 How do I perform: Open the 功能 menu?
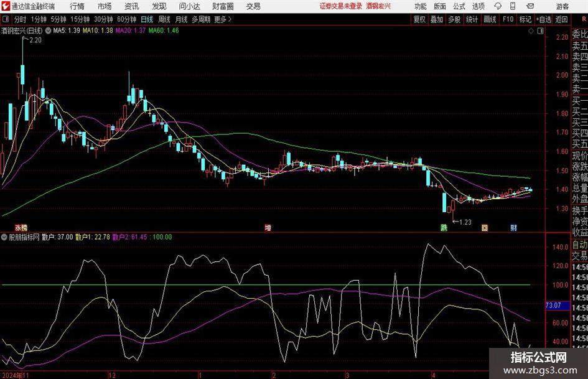pyautogui.click(x=421, y=6)
